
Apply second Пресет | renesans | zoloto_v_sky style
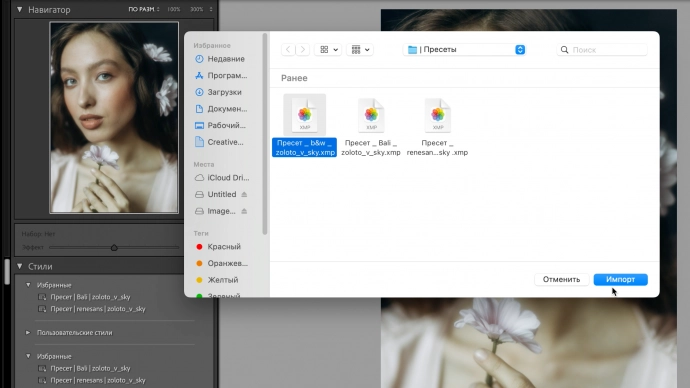tap(98, 380)
